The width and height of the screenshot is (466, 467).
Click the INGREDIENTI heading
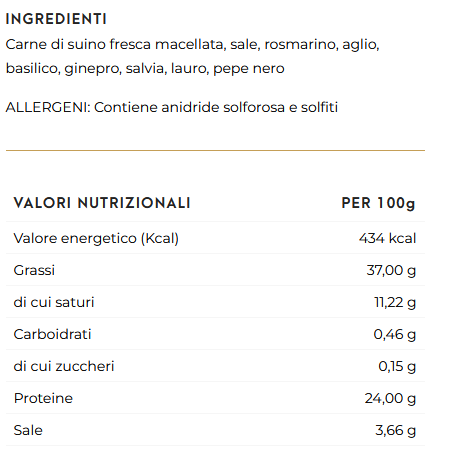(x=56, y=19)
